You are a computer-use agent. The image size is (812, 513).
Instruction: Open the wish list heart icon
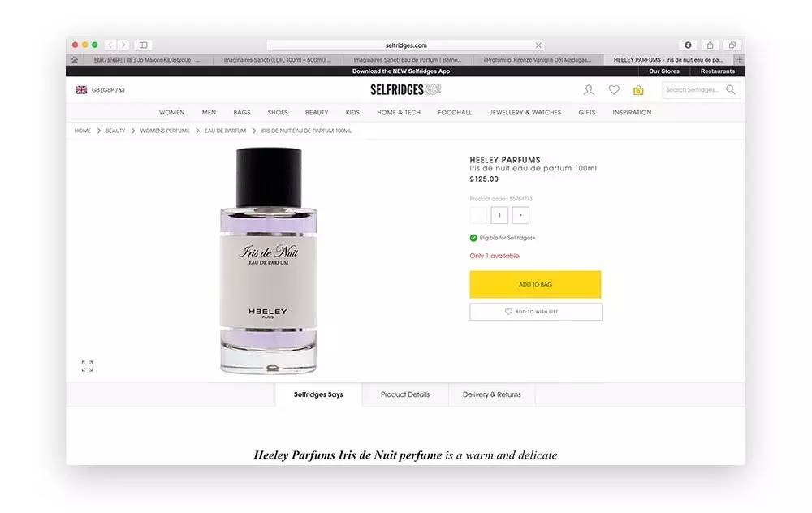point(614,90)
